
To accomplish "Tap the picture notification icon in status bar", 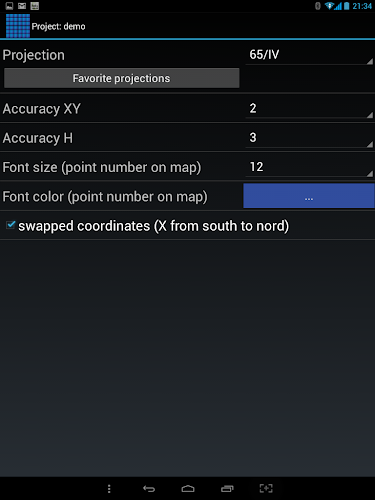I will [x=9, y=6].
